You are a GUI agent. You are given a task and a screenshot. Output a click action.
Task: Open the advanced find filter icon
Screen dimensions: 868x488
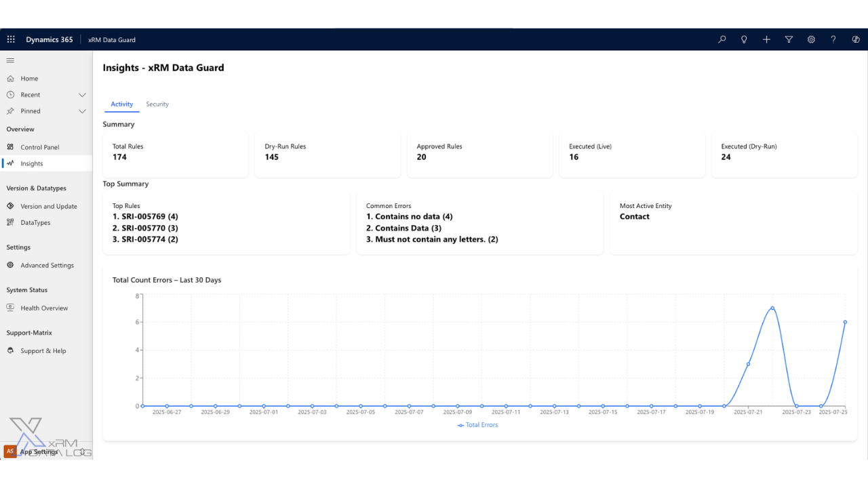(x=789, y=39)
